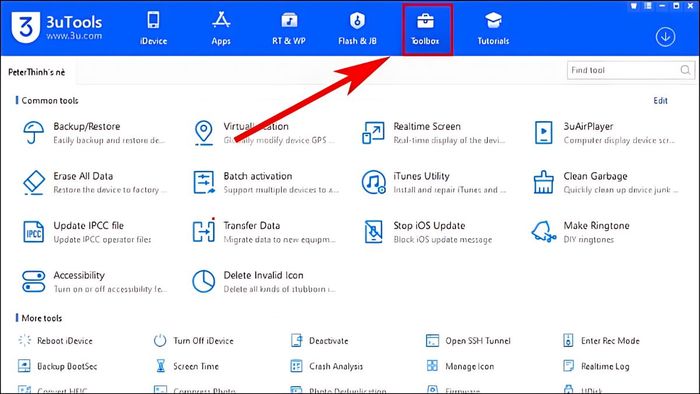Screen dimensions: 700x394
Task: Open Make Ringtone bell icon
Action: coord(544,232)
